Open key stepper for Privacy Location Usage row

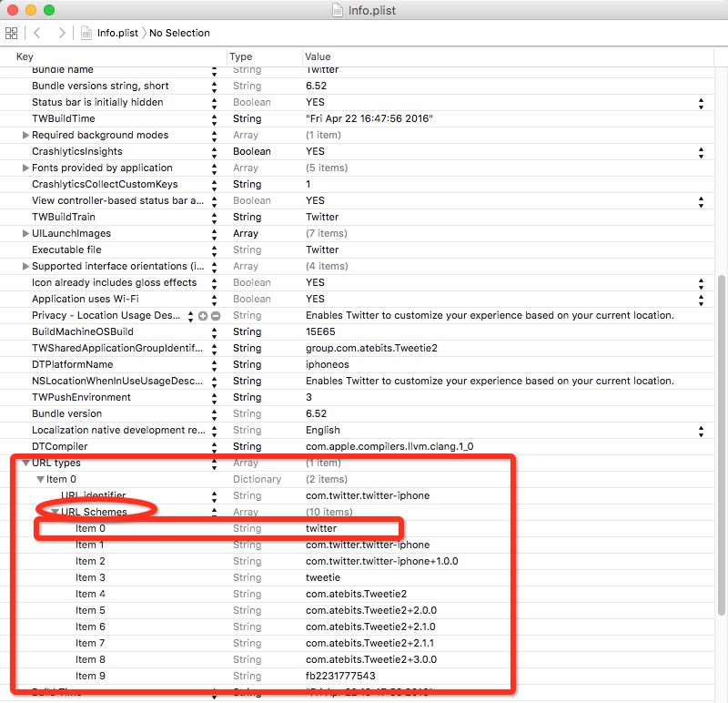190,316
